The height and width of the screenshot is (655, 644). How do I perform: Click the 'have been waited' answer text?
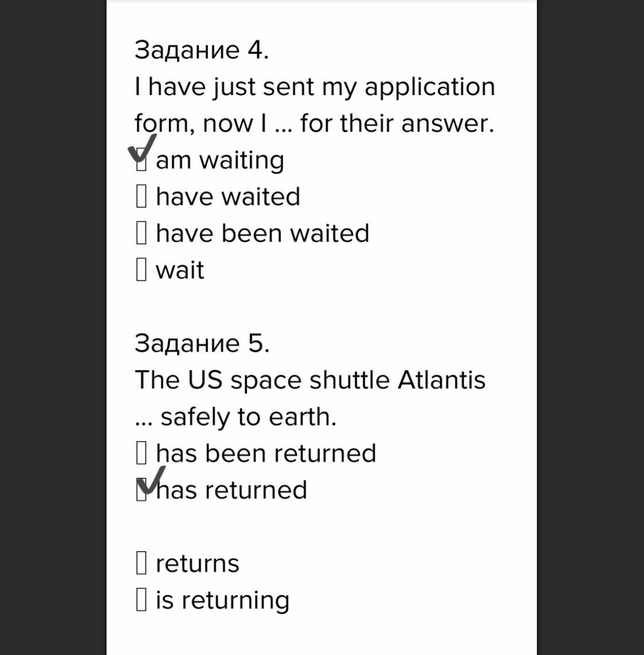(x=262, y=233)
